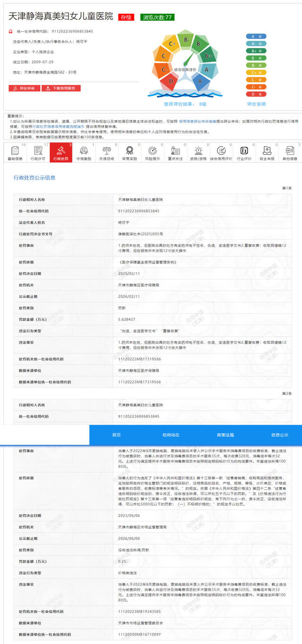Click the C- 级 legend pill
This screenshot has width=302, height=644.
pyautogui.click(x=256, y=87)
